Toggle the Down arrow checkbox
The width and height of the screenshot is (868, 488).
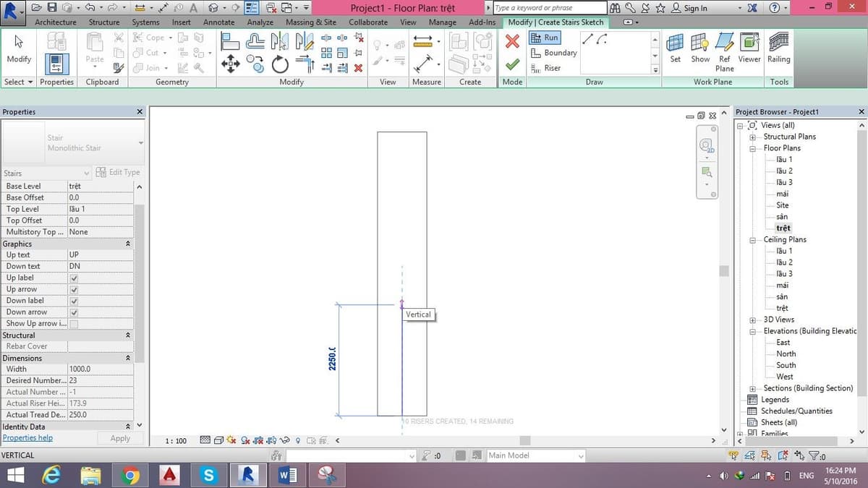coord(74,312)
